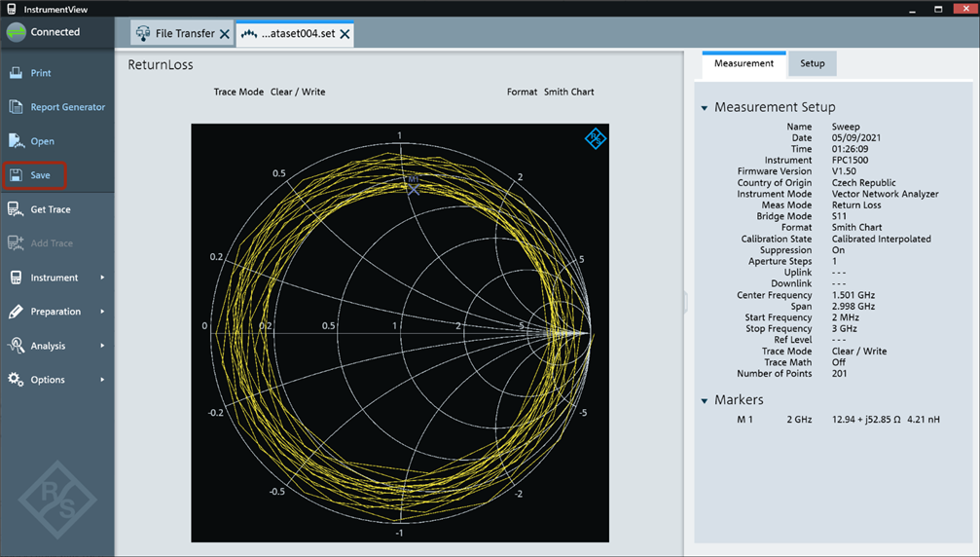Click the Open file icon
Viewport: 980px width, 557px height.
click(16, 141)
